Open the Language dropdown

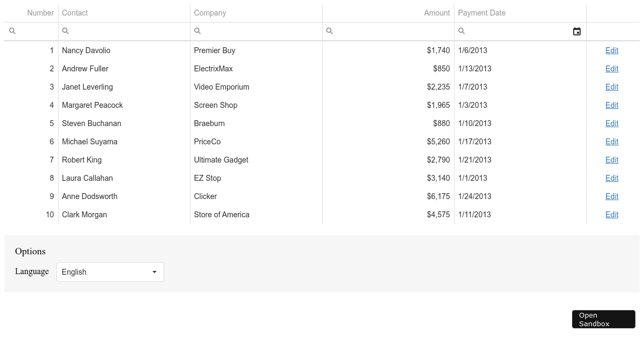(110, 272)
